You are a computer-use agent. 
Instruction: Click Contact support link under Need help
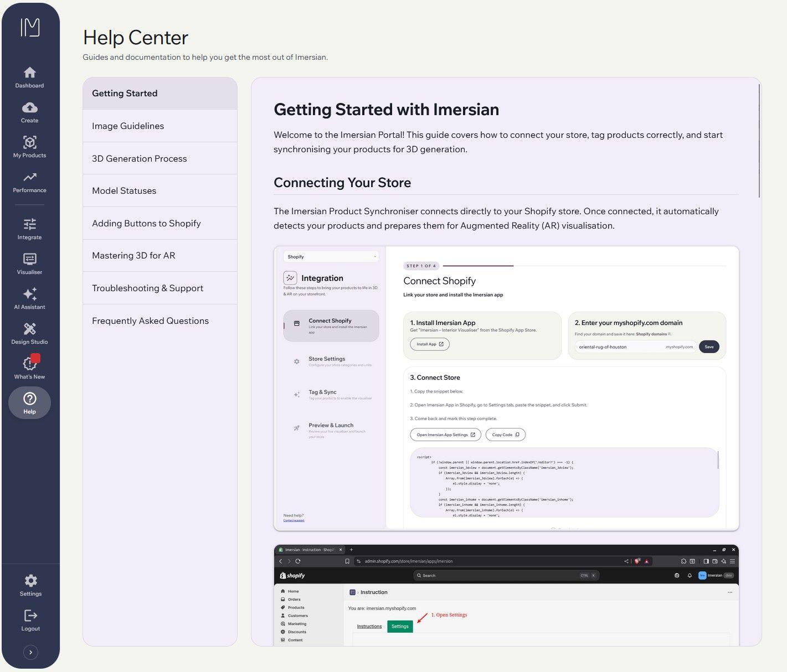294,520
